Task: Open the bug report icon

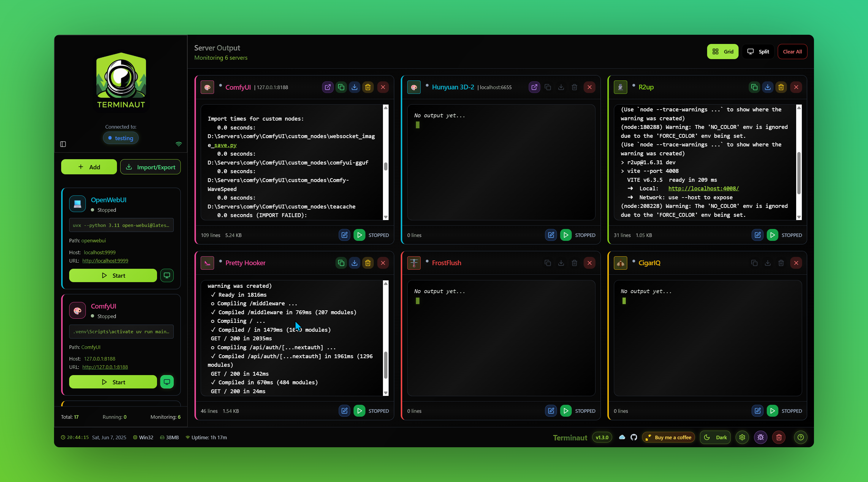Action: coord(761,437)
